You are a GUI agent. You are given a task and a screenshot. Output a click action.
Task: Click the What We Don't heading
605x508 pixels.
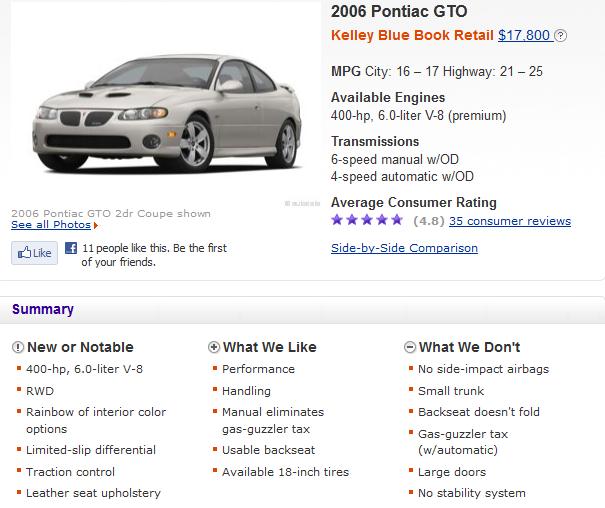470,347
